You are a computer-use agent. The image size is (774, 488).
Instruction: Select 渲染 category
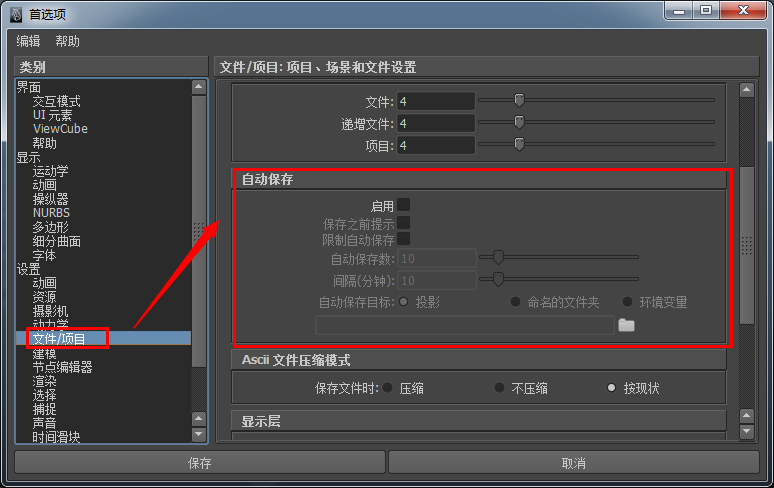(x=44, y=381)
